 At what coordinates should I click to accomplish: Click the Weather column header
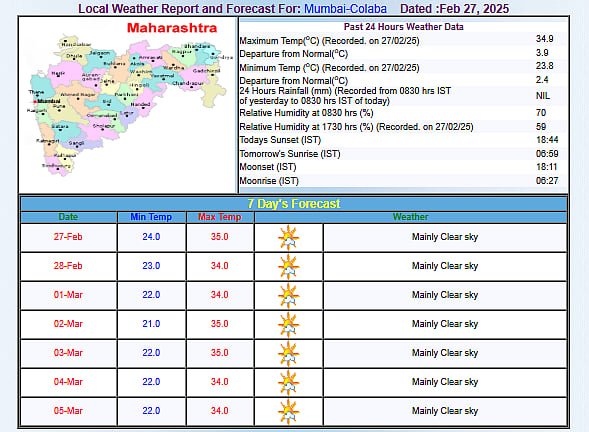click(411, 217)
